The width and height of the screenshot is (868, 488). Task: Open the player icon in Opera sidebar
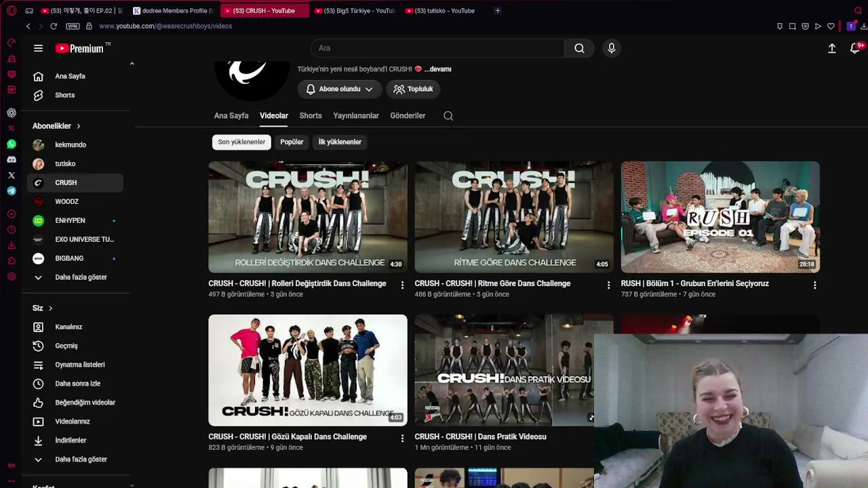[12, 214]
